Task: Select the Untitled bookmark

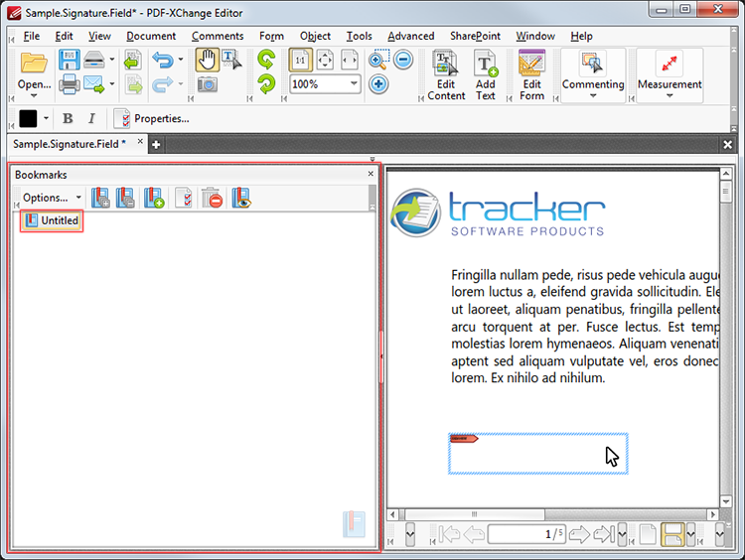Action: (52, 220)
